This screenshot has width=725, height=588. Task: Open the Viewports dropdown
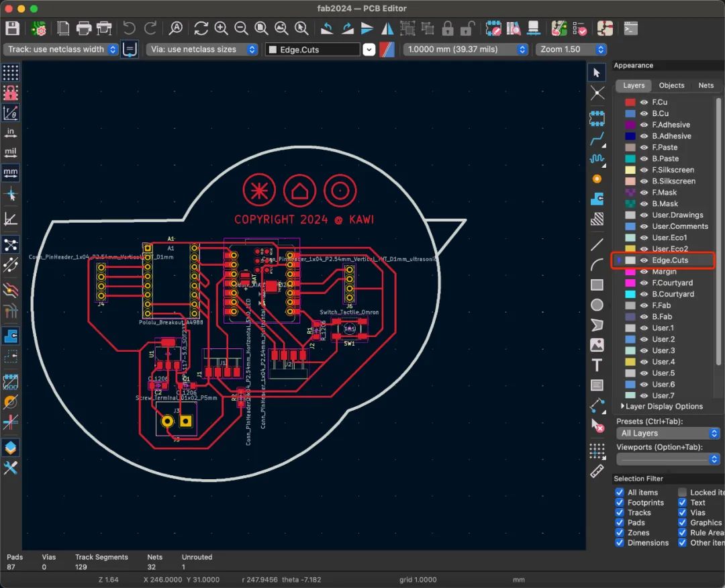point(668,459)
